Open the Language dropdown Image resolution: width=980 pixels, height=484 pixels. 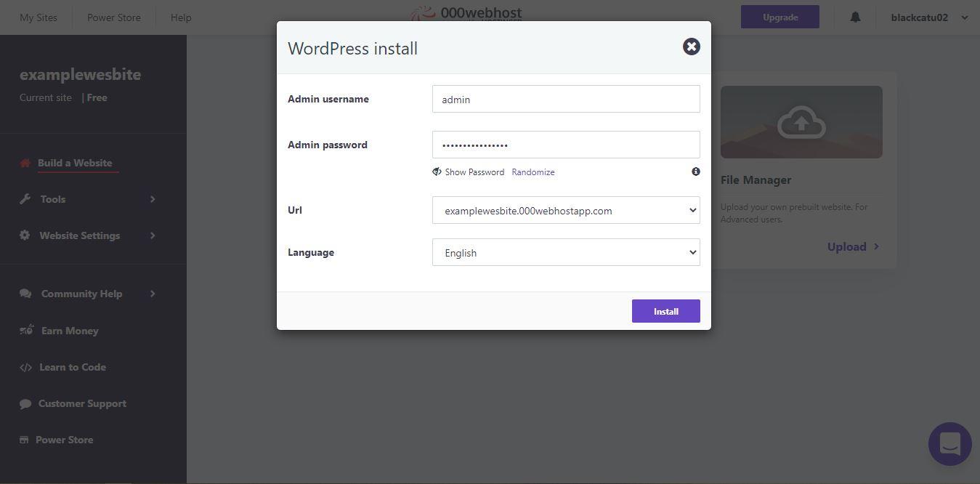[566, 252]
